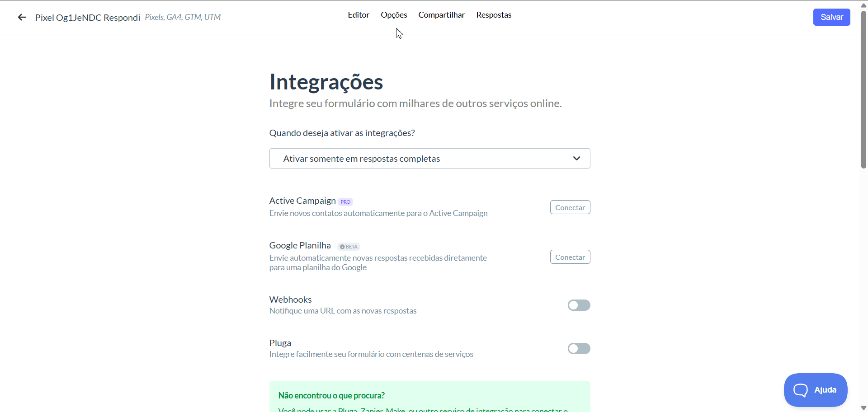Click the chevron arrow in the activation select
The image size is (868, 412).
pyautogui.click(x=576, y=159)
